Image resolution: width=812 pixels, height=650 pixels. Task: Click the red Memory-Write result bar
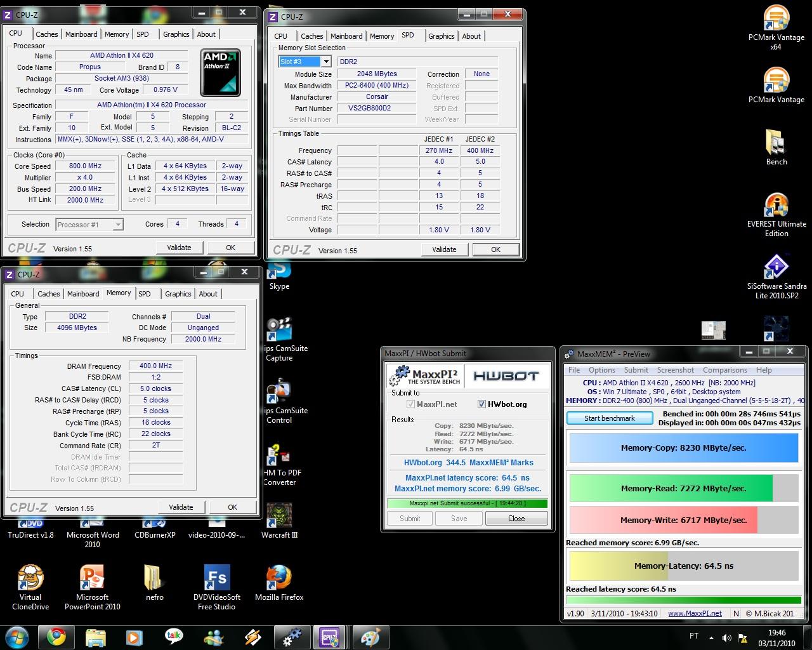point(684,520)
